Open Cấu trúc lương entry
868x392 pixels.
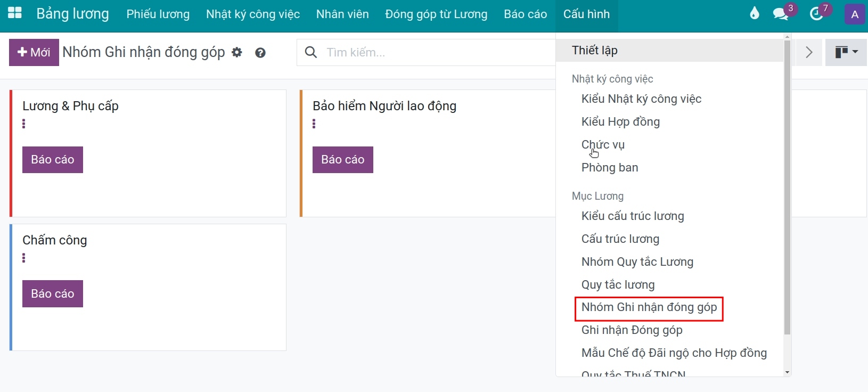(620, 239)
